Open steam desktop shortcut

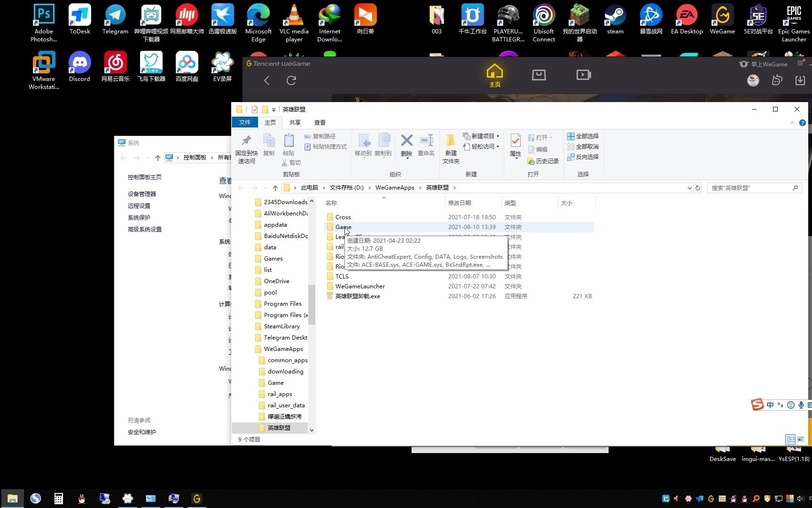tap(615, 20)
